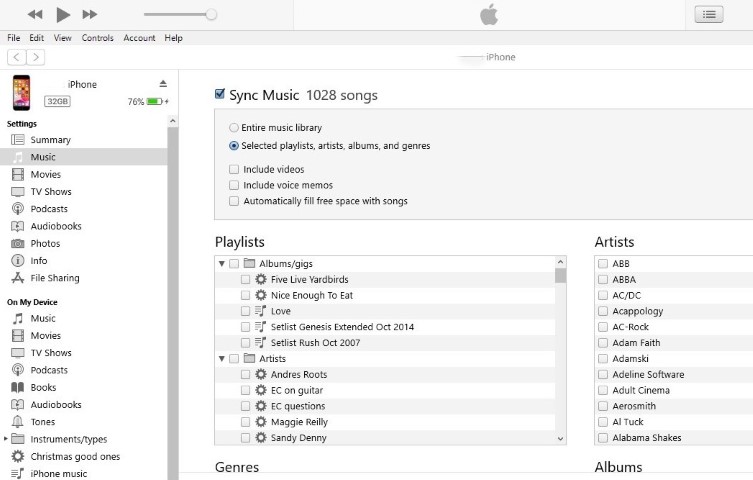Select Photos in Settings sidebar

[x=45, y=243]
